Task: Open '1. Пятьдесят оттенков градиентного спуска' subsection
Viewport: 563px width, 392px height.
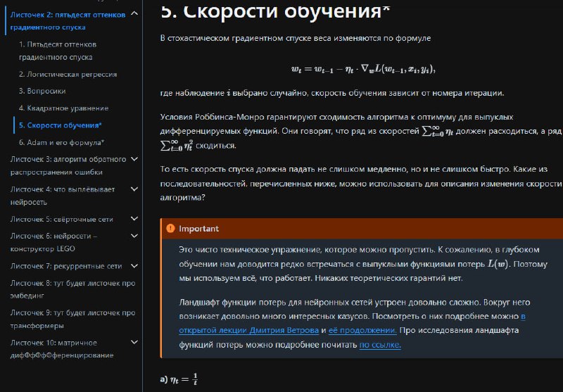Action: [58, 51]
